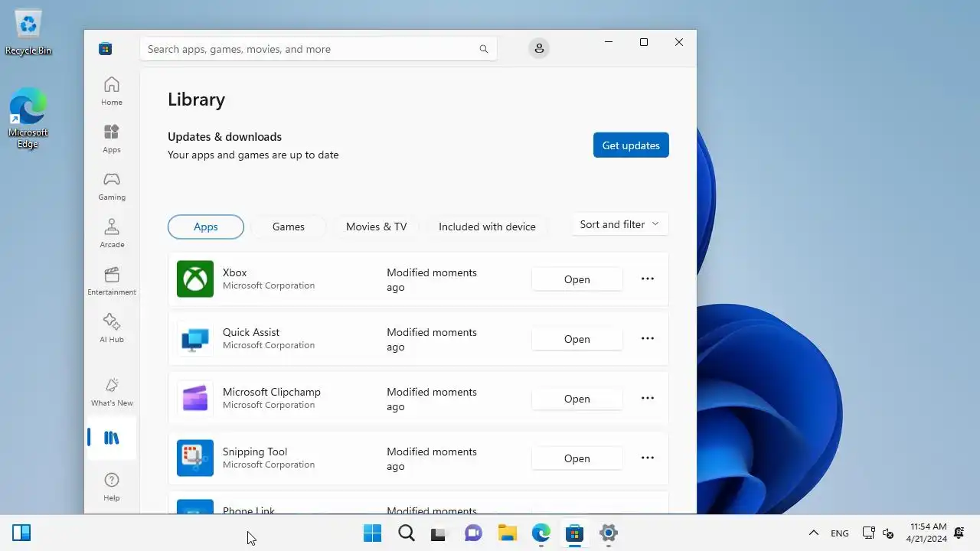980x551 pixels.
Task: Open Snipping Tool app
Action: click(x=577, y=458)
